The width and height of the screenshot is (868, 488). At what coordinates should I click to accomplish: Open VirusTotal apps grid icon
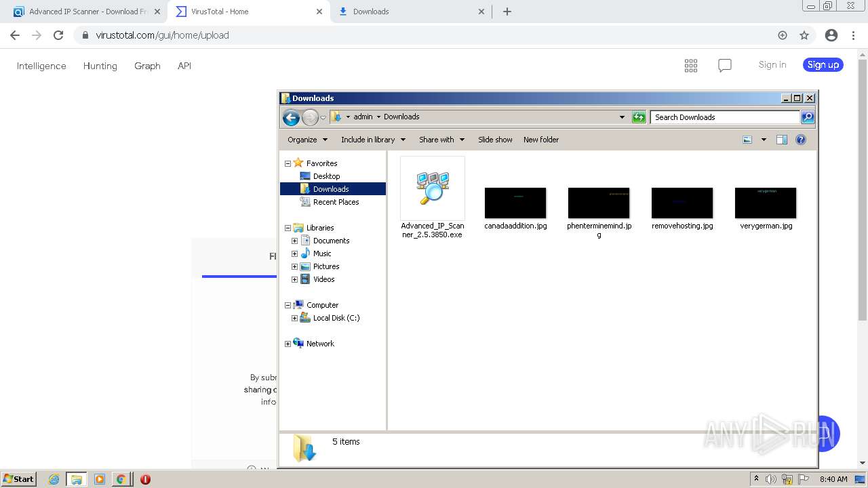point(691,66)
